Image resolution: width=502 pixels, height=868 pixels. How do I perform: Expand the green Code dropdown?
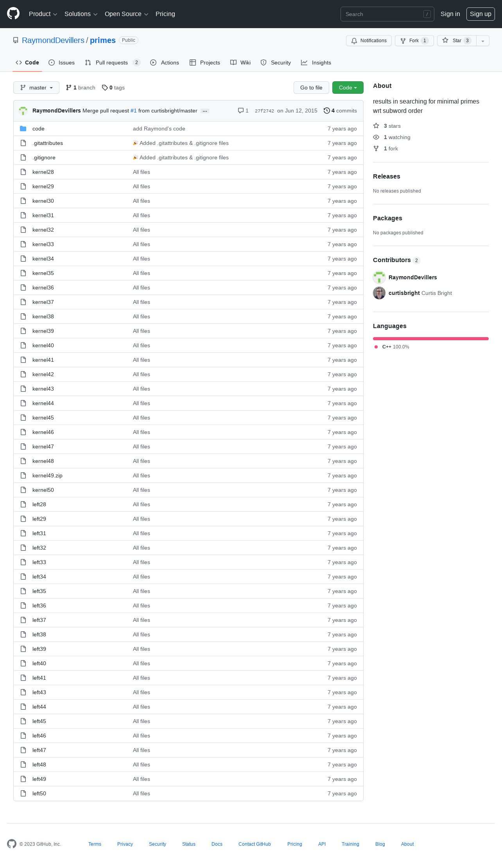click(348, 88)
